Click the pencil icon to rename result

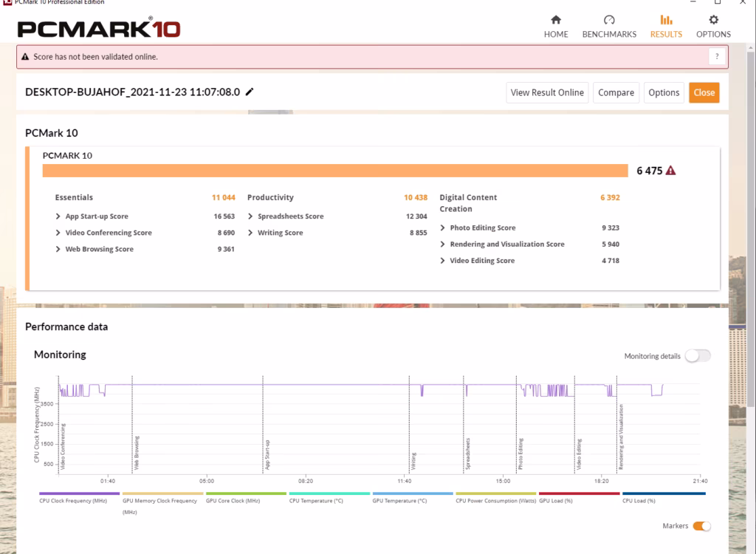(250, 92)
